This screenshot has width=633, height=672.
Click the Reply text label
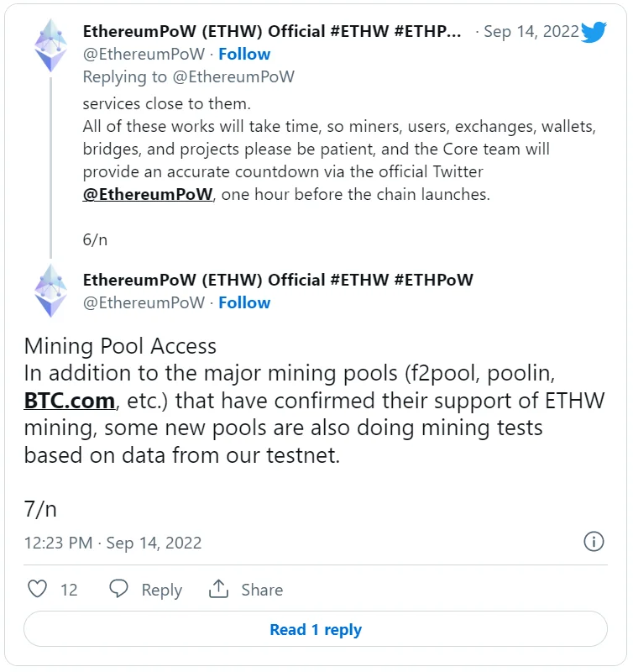[x=161, y=591]
